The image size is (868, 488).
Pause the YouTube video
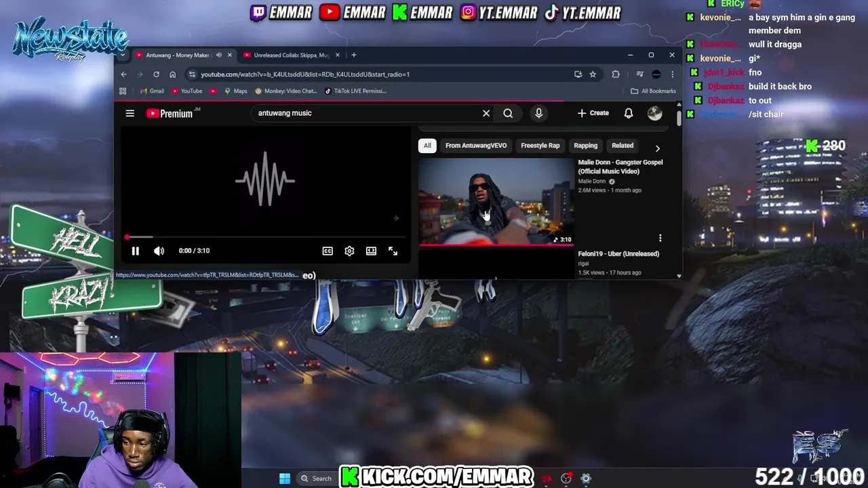pyautogui.click(x=135, y=251)
